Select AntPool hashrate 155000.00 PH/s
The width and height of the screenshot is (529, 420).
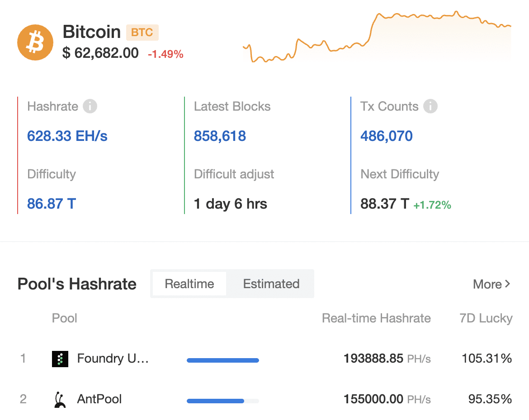(x=387, y=399)
